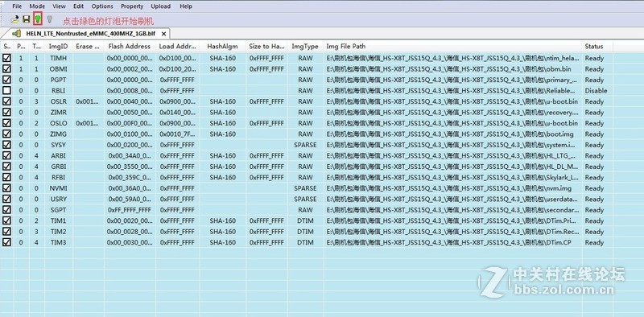Click Ready status in TIM2 row
This screenshot has width=644, height=317.
[x=594, y=232]
